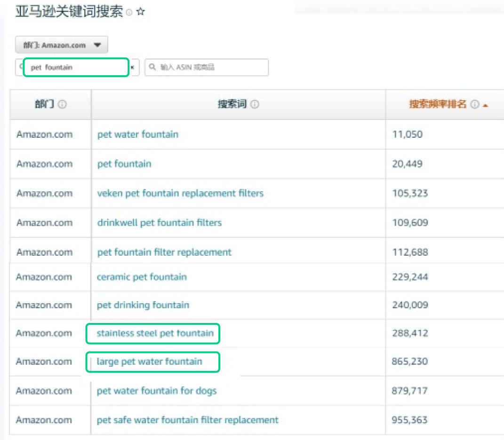504x440 pixels.
Task: Click the 搜索频率排名 column header text
Action: pyautogui.click(x=438, y=104)
